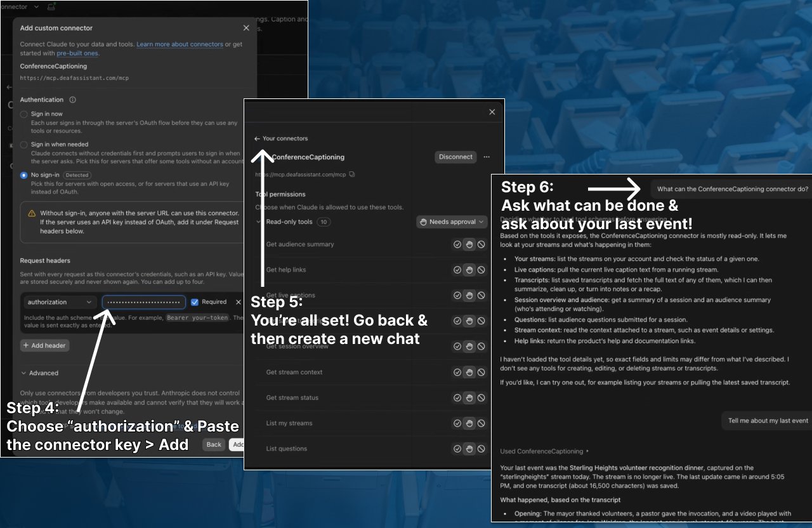The height and width of the screenshot is (528, 812).
Task: Set Get stream status to needs approval
Action: click(469, 398)
